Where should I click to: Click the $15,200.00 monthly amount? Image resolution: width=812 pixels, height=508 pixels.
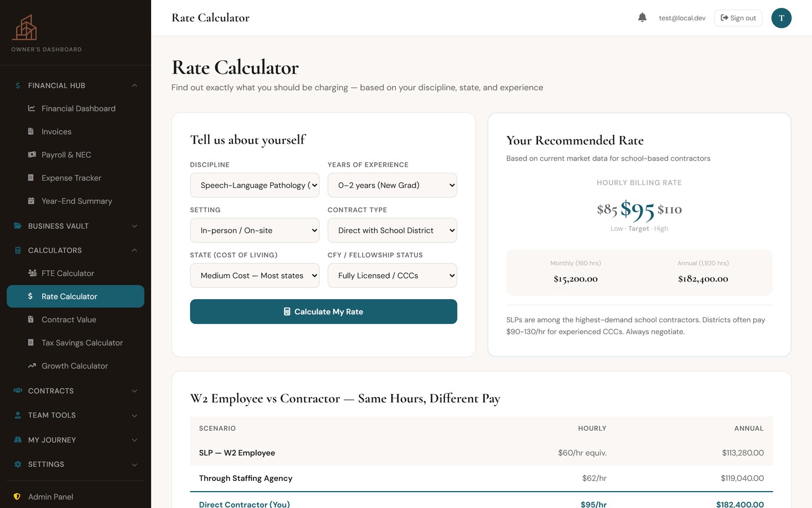(x=576, y=279)
